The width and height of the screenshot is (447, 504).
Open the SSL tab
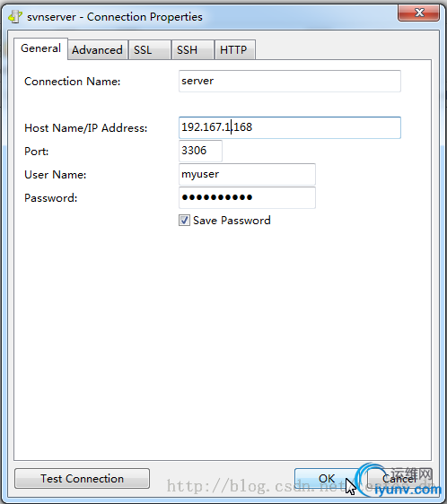click(149, 50)
